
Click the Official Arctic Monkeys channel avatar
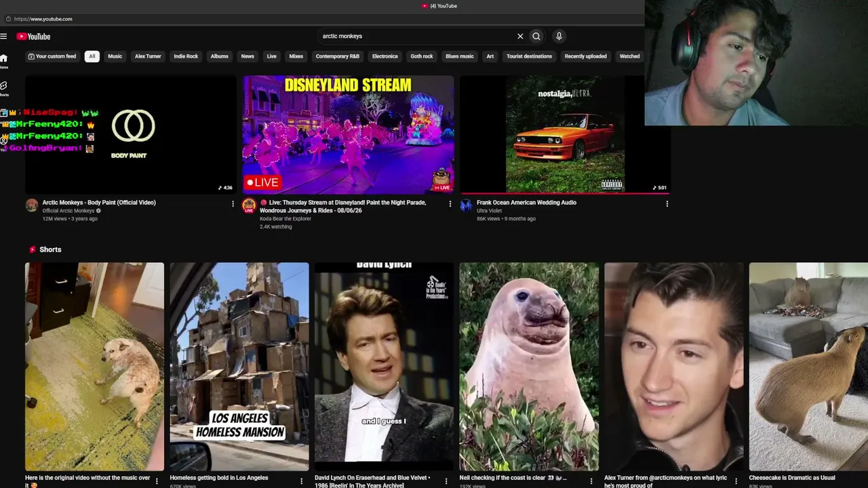[32, 205]
